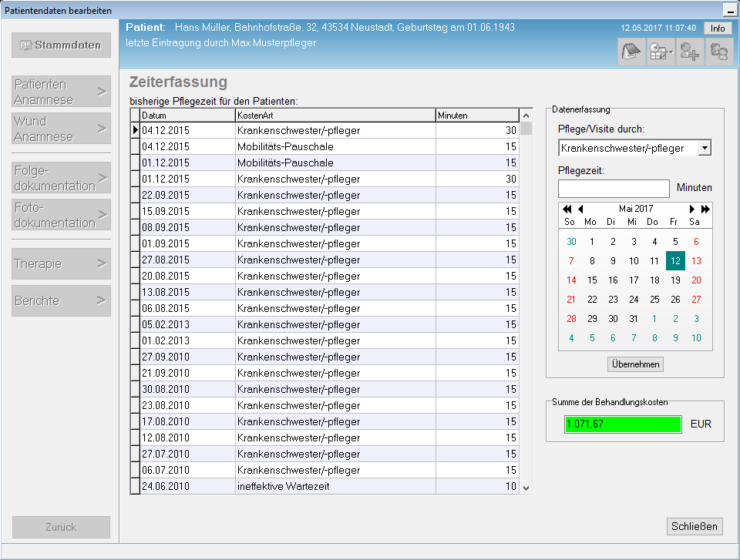
Task: Open Wund Anamnese in the sidebar
Action: pyautogui.click(x=62, y=129)
